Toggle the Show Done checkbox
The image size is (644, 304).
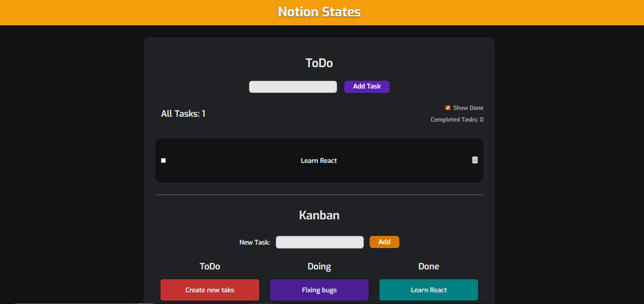(448, 108)
